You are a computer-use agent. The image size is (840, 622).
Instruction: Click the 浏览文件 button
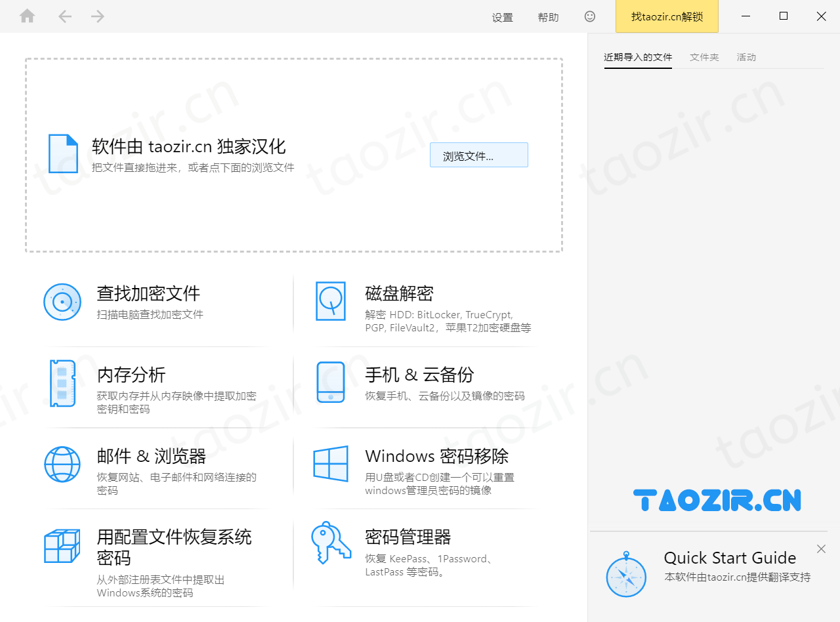click(x=479, y=155)
